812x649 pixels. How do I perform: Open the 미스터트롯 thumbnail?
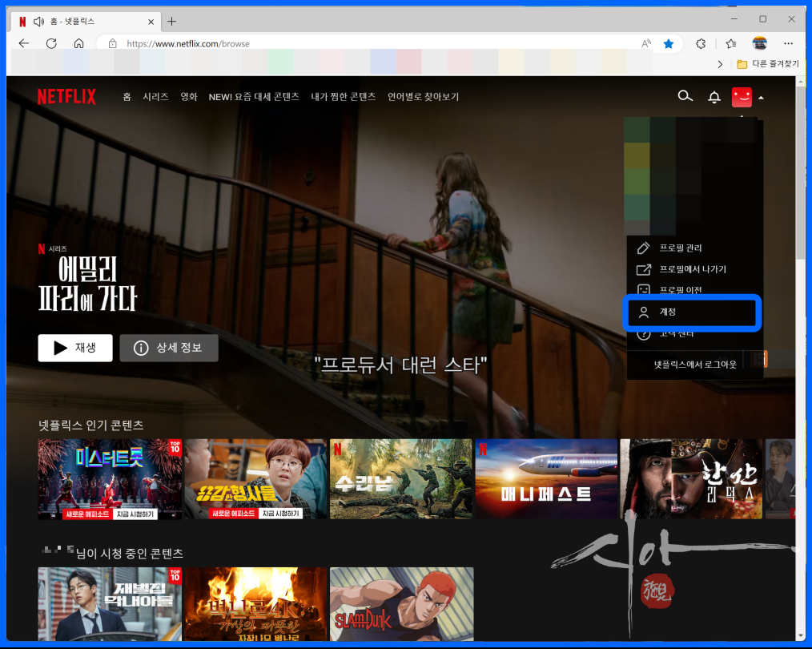[110, 479]
